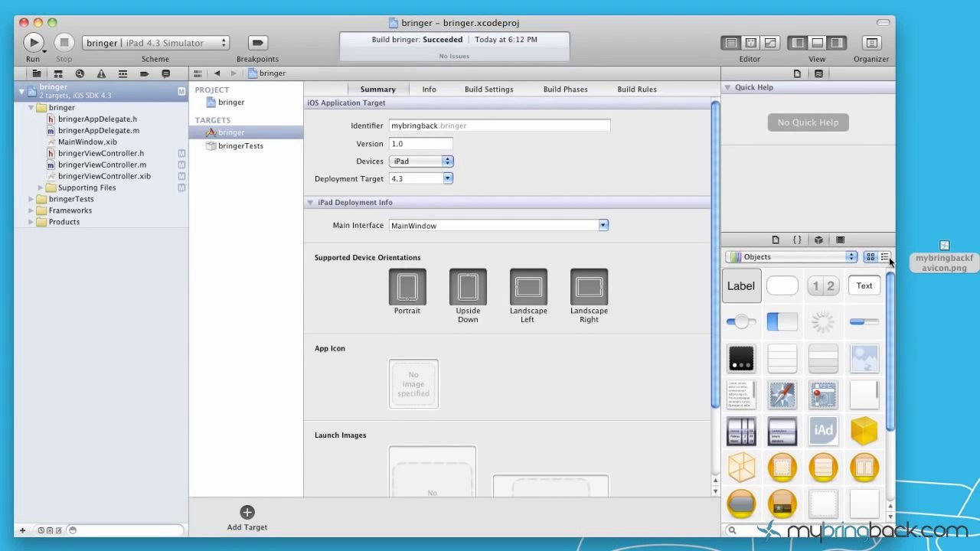The image size is (980, 551).
Task: Show the Issue navigator warning icon
Action: pos(100,73)
